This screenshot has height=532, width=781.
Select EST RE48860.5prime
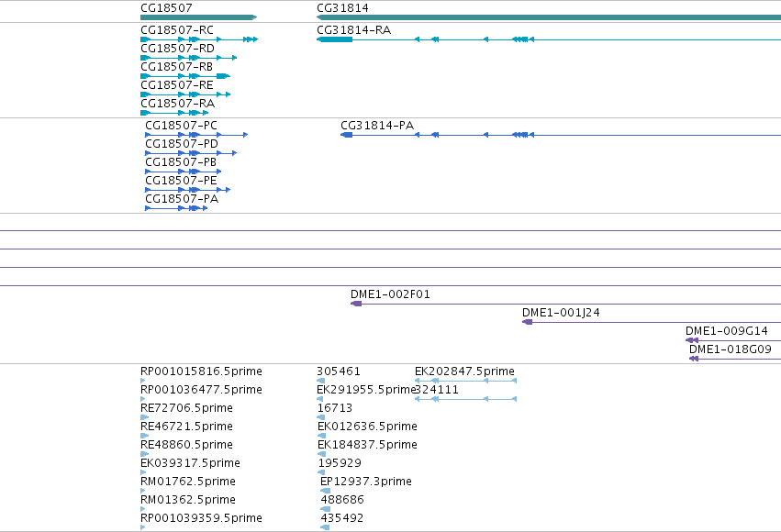click(187, 445)
